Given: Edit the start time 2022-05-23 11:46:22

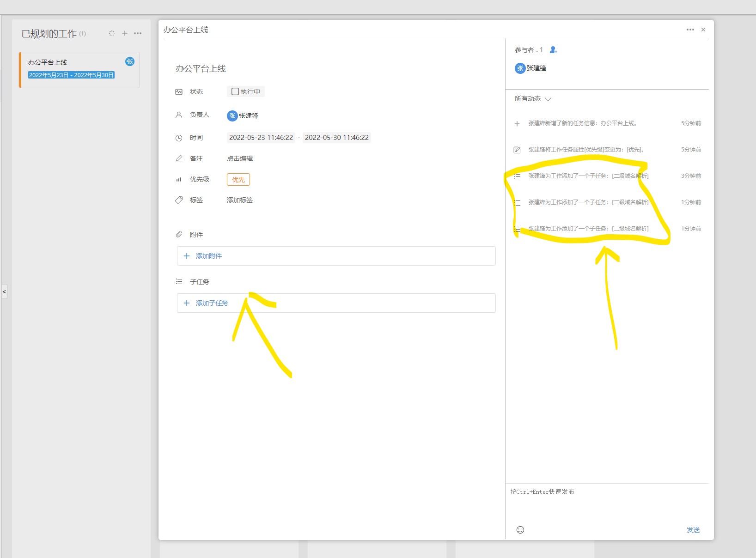Looking at the screenshot, I should coord(261,138).
